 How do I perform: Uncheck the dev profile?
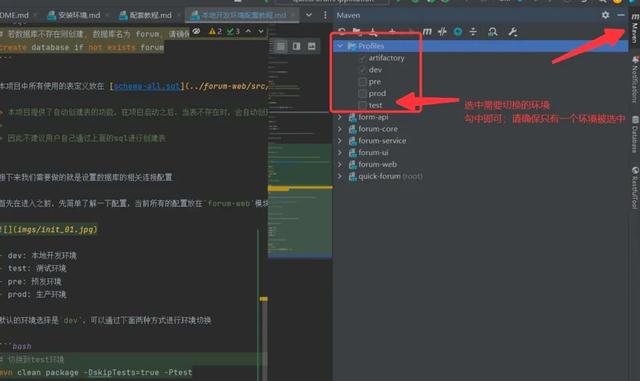coord(362,70)
